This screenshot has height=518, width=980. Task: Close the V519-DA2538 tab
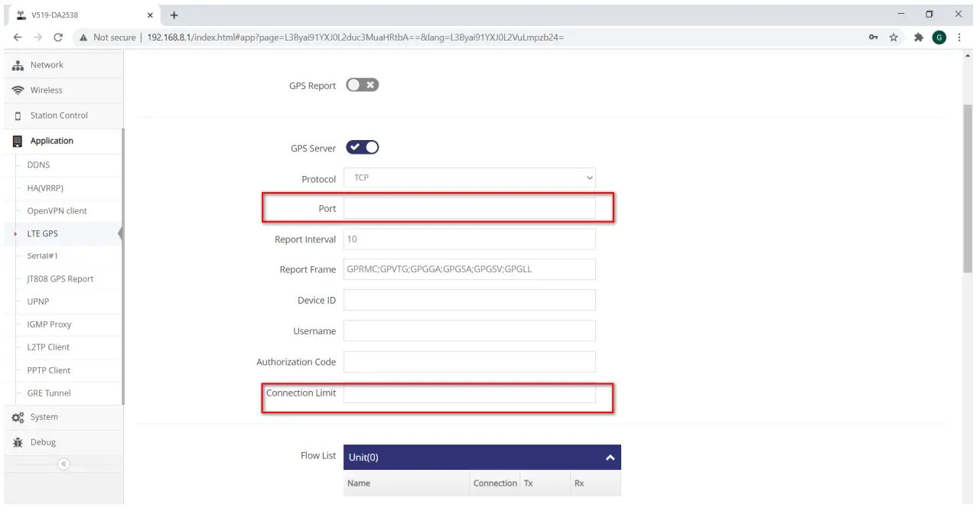point(150,15)
